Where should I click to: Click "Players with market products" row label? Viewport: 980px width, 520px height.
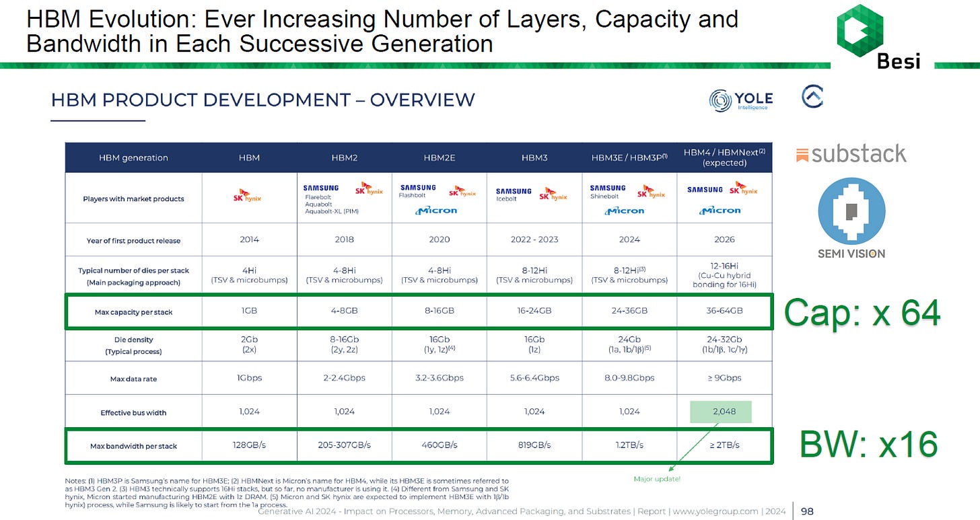(133, 198)
